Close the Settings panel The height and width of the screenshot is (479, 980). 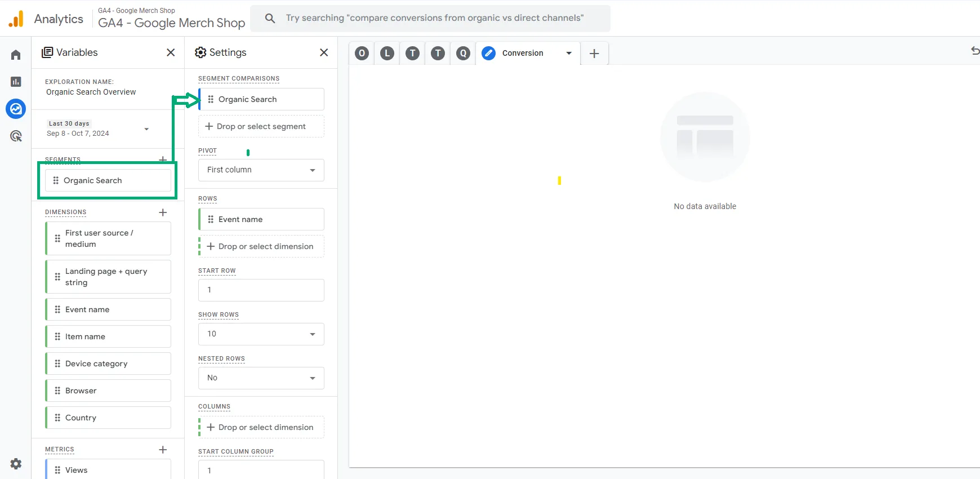click(x=324, y=52)
